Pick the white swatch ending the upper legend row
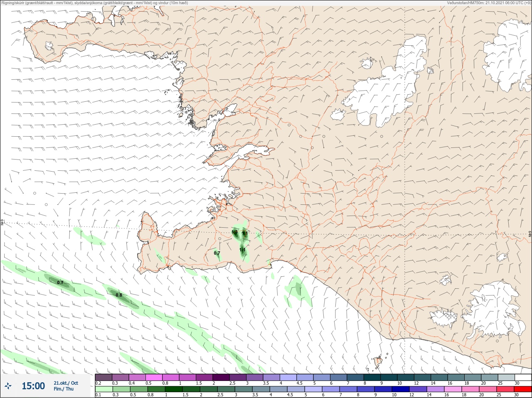The width and height of the screenshot is (532, 398). 523,377
